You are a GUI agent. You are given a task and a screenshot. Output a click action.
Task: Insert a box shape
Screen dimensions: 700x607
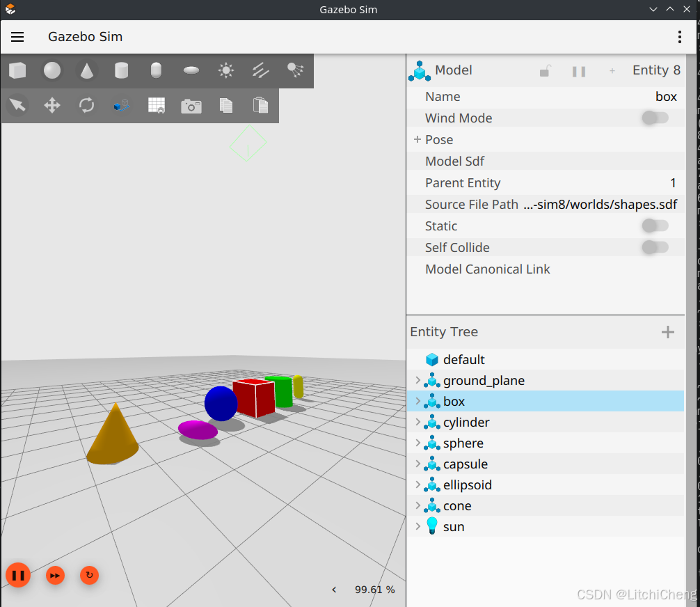[17, 70]
